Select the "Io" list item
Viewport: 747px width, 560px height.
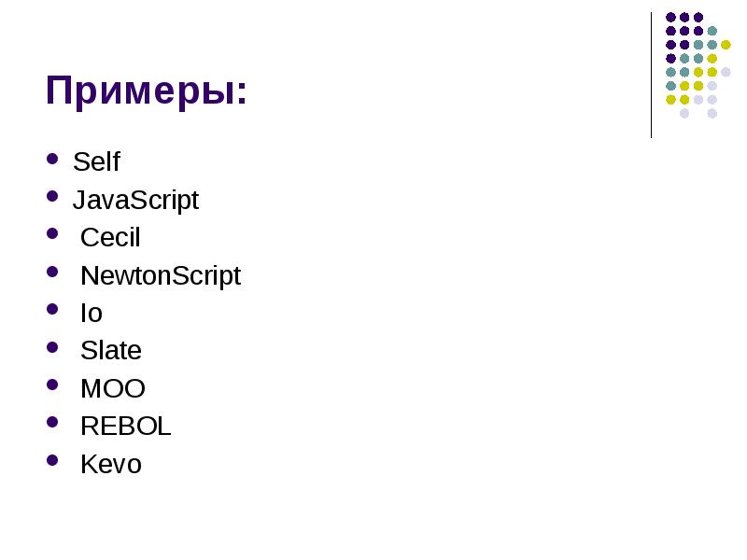coord(92,314)
